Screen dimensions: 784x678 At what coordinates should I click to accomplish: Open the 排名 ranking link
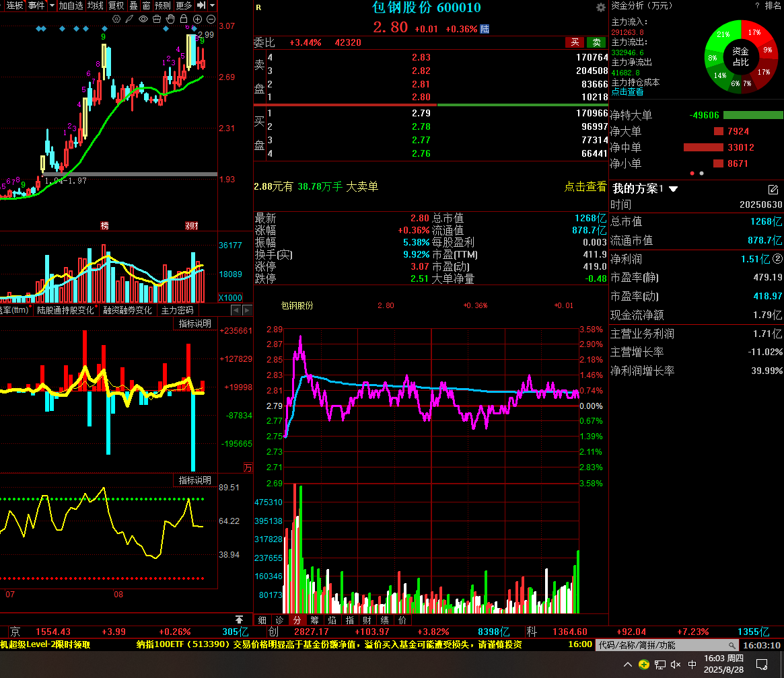pos(773,5)
